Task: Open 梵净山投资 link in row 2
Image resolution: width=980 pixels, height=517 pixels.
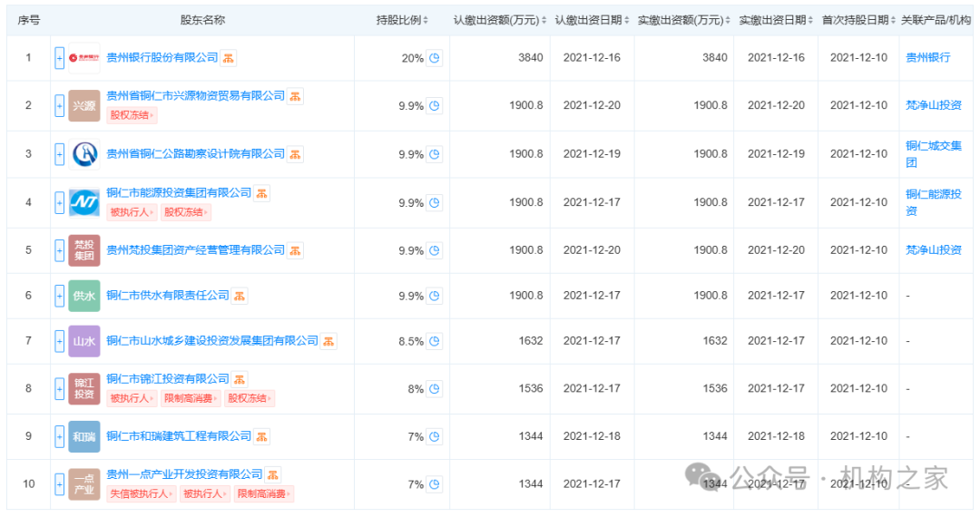Action: 934,105
